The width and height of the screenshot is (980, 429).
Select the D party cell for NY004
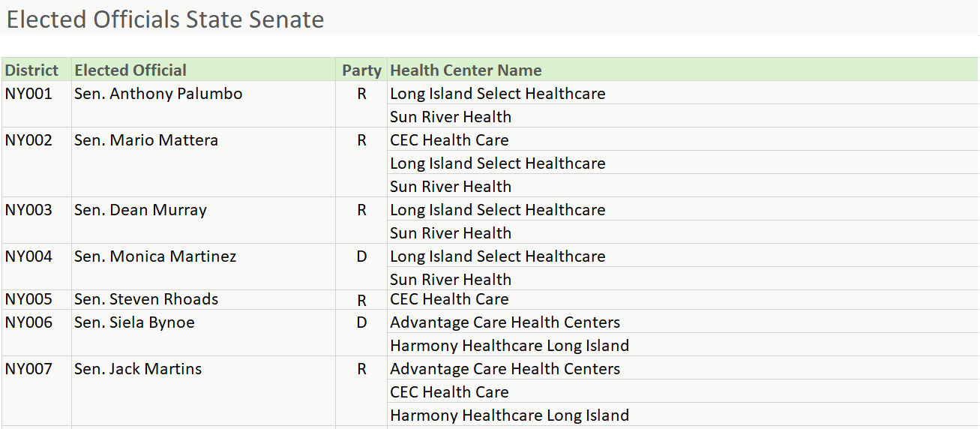pos(361,256)
